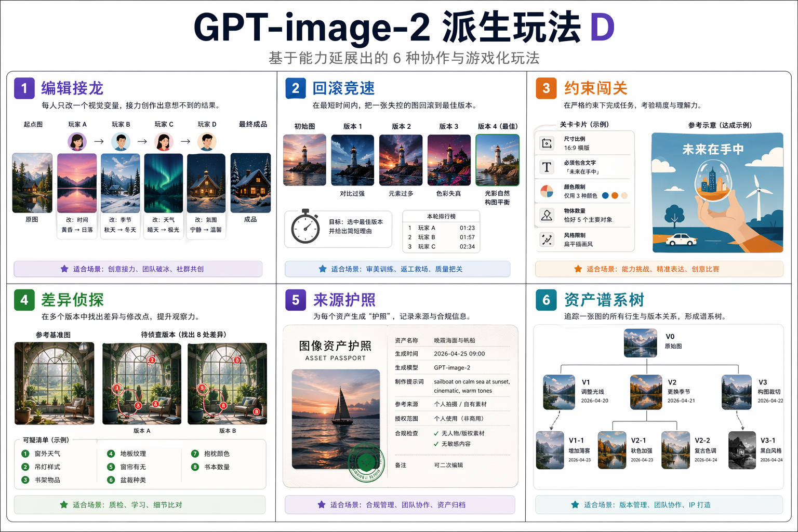The width and height of the screenshot is (798, 532).
Task: Select the V3-1 黑白风格 leaf node
Action: click(742, 450)
